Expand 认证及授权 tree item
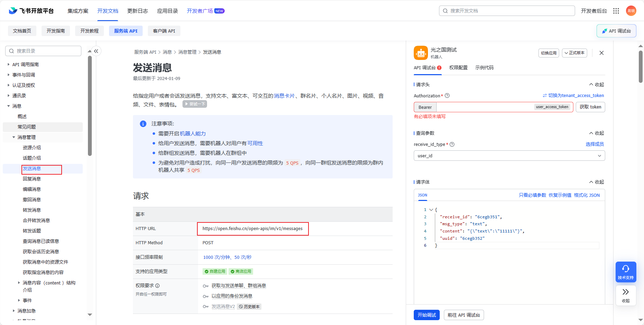Image resolution: width=644 pixels, height=325 pixels. [x=9, y=85]
